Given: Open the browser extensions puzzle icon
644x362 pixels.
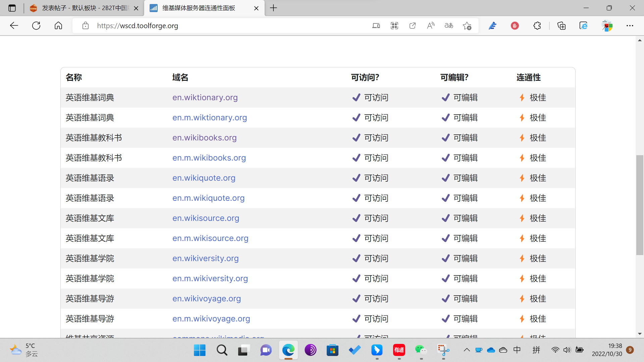Looking at the screenshot, I should pos(537,25).
